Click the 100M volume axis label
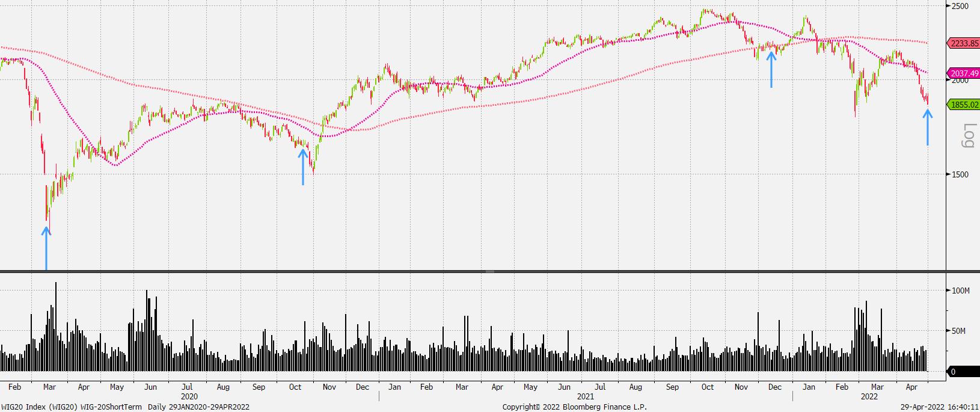Screen dimensions: 980x412 coord(961,291)
